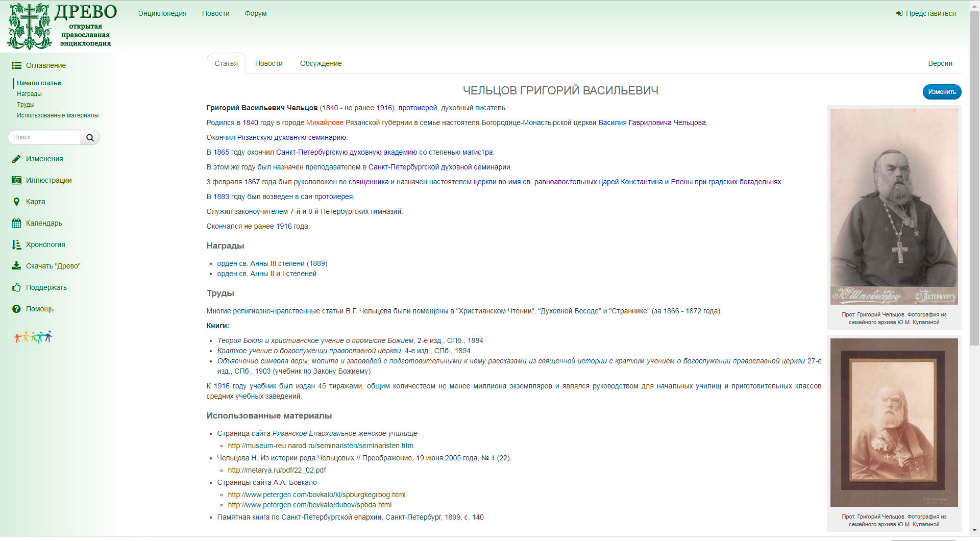Open the lower sepia framed portrait

click(894, 422)
